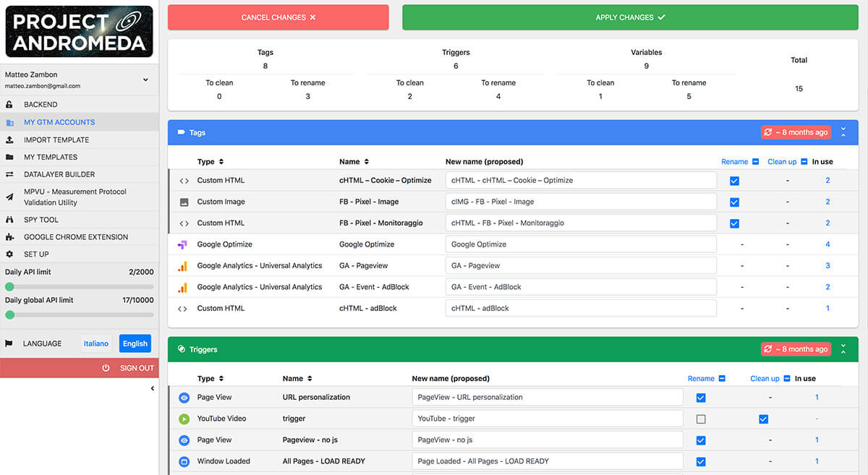The image size is (868, 475).
Task: Click SIGN OUT
Action: [x=79, y=368]
